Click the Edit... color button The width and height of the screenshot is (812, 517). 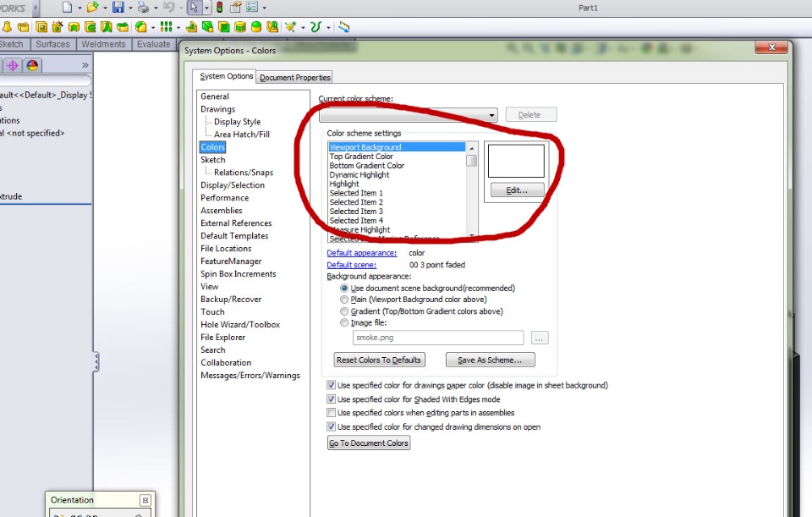517,190
